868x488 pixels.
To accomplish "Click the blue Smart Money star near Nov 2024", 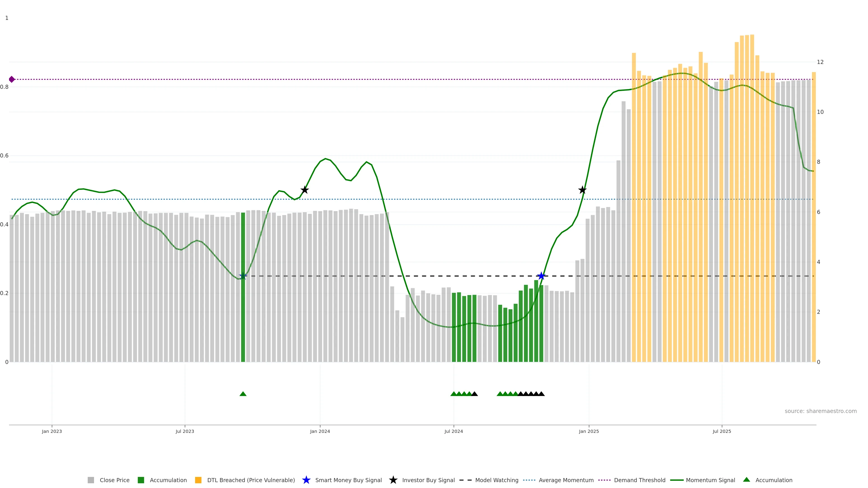I will 541,276.
